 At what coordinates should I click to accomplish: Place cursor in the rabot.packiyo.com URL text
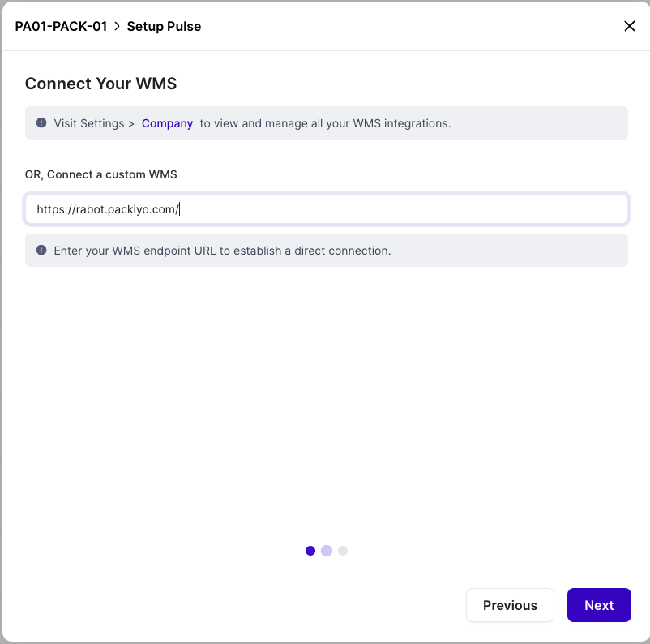coord(108,209)
